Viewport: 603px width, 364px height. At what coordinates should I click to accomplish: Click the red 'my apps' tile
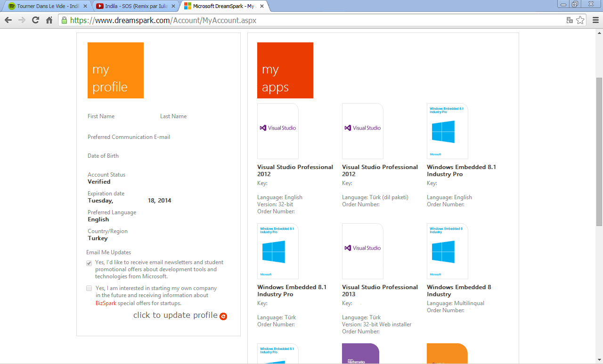coord(285,70)
